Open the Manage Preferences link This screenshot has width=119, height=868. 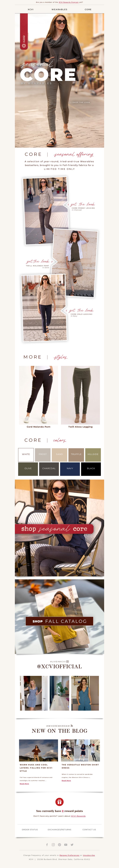(70, 855)
